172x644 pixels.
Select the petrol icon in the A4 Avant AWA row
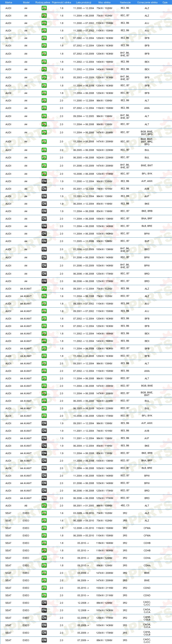pyautogui.click(x=44, y=371)
